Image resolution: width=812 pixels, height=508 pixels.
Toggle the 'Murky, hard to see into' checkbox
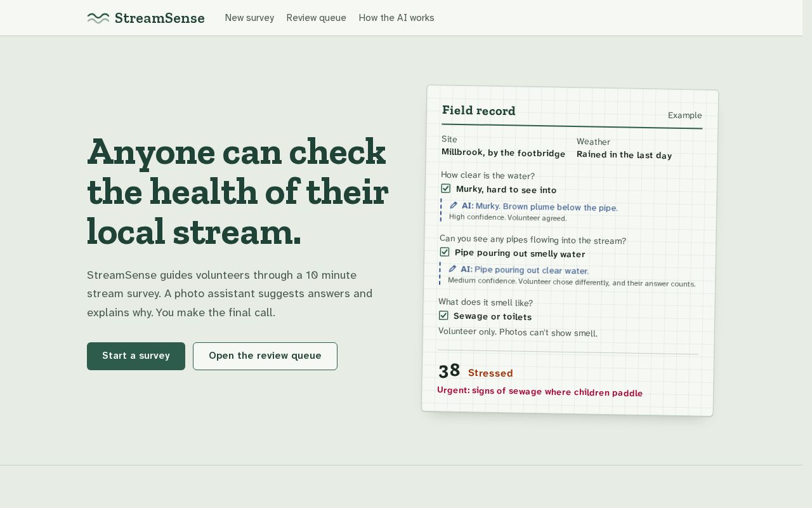coord(446,189)
